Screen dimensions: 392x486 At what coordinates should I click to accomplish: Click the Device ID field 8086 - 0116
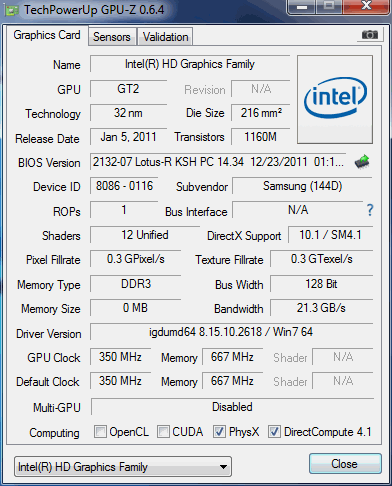(x=124, y=186)
